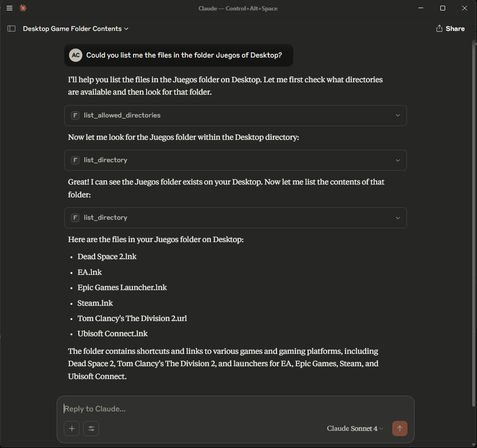Expand the second list_directory tool call
Viewport: 477px width, 448px height.
click(397, 218)
